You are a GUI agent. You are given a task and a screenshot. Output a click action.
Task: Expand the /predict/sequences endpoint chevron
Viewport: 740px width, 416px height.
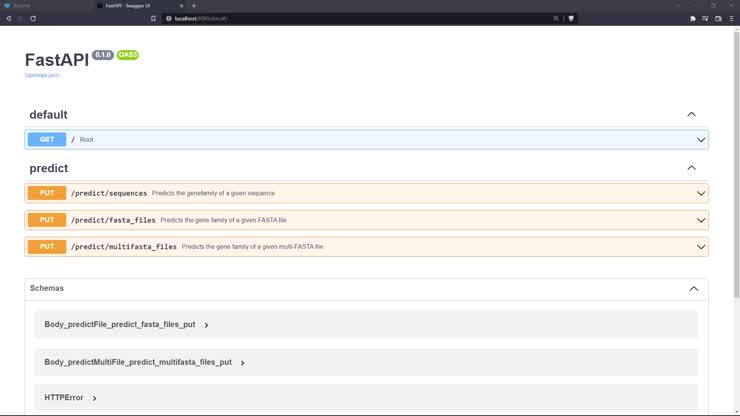(701, 193)
